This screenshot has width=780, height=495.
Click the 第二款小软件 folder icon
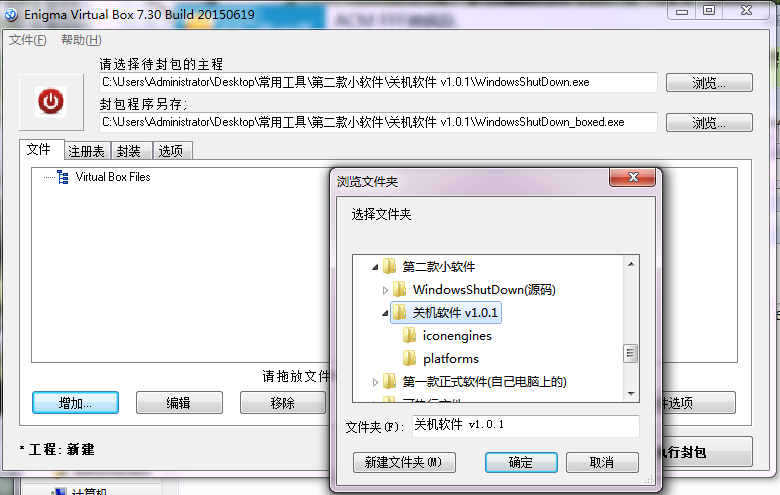(389, 266)
